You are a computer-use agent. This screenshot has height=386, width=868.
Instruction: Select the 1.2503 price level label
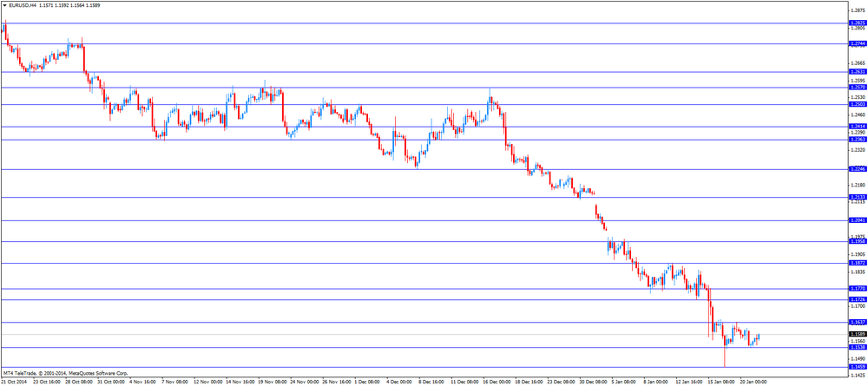(x=857, y=104)
